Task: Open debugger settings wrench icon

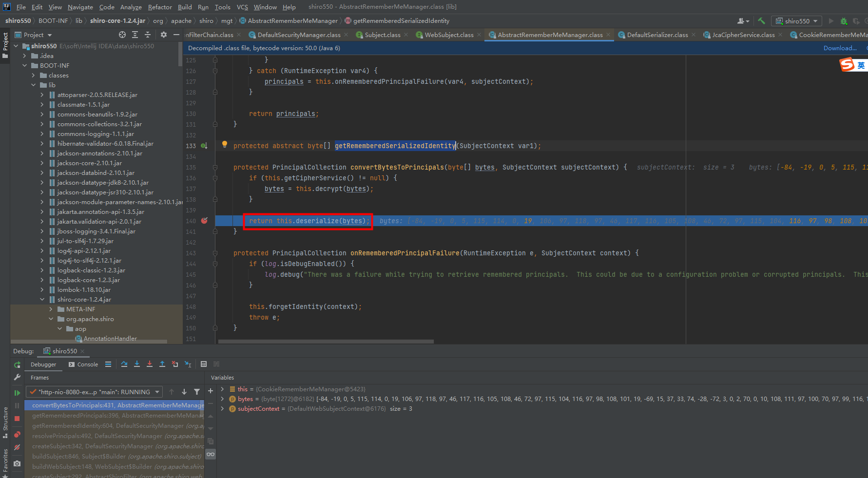Action: [17, 378]
